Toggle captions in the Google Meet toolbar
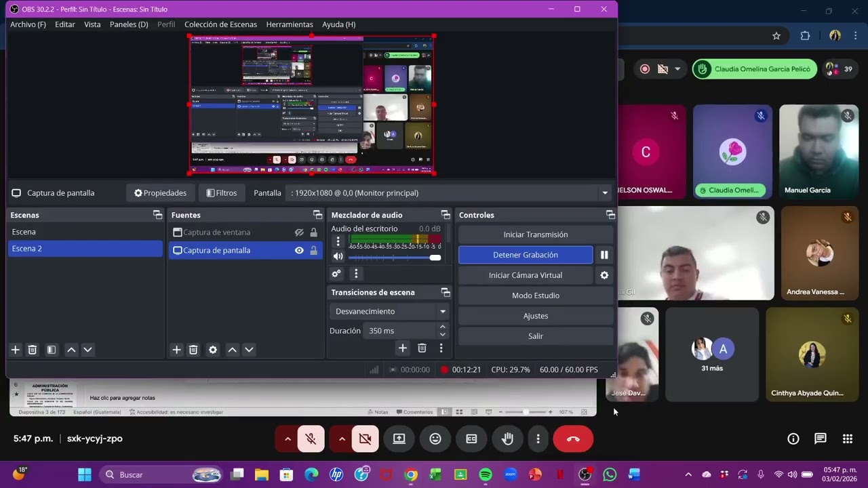Screen dimensions: 868x488 tap(471, 439)
